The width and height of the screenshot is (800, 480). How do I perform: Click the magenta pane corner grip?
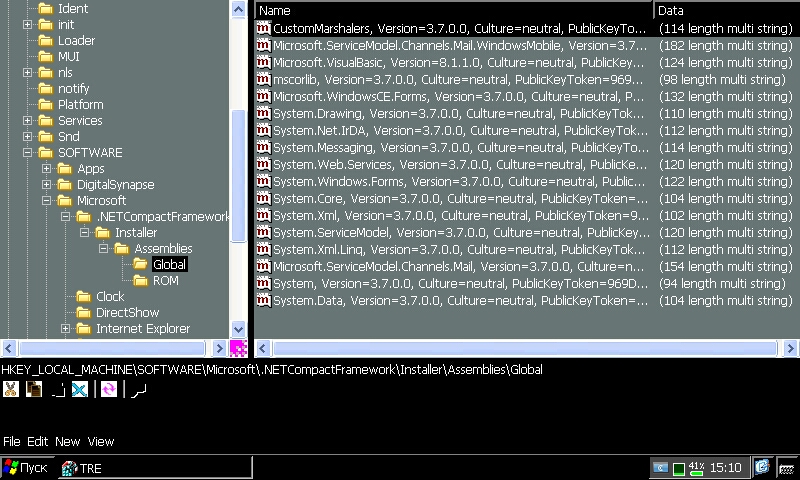tap(238, 348)
